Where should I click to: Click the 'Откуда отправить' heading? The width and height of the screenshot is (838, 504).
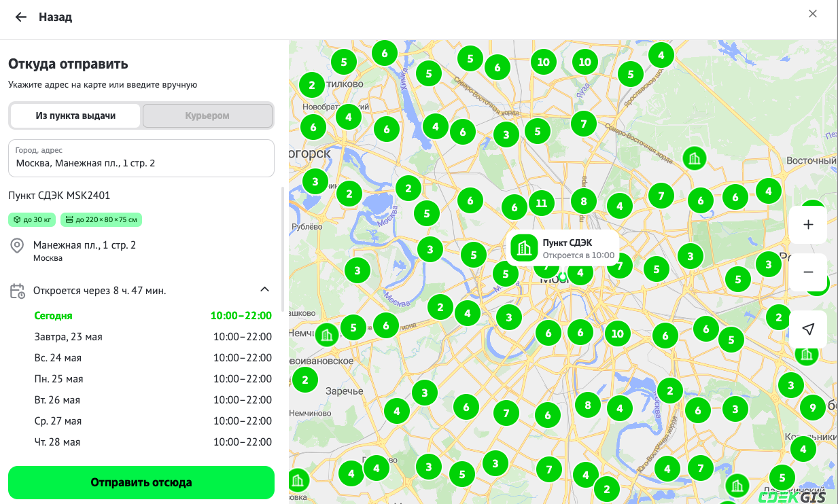click(x=68, y=65)
